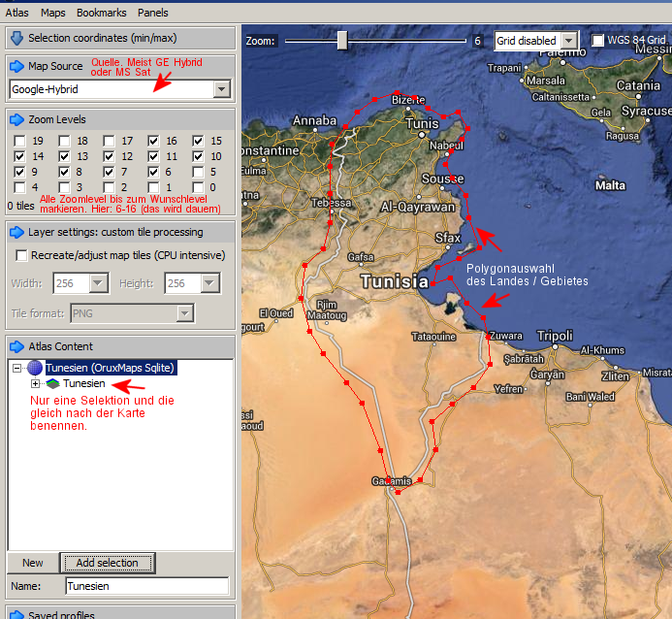The image size is (672, 619).
Task: Click the green layer icon beside Tunesien
Action: tap(52, 384)
